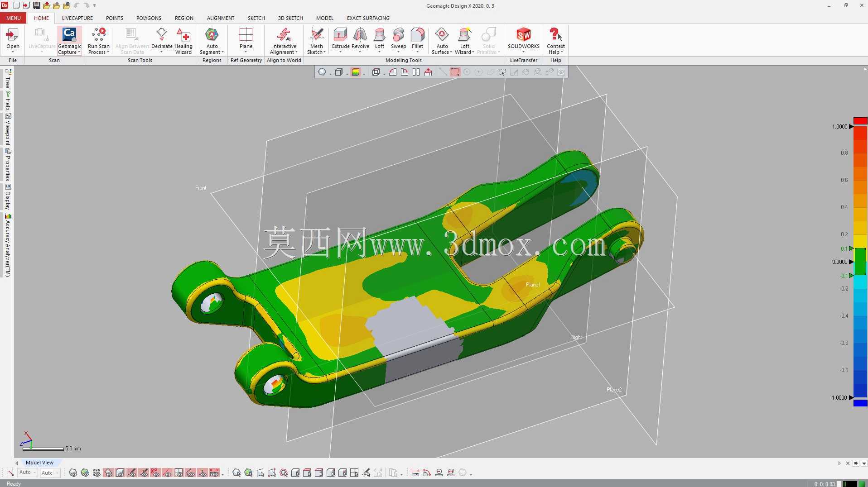Select the Model View tab
The height and width of the screenshot is (487, 868).
point(39,463)
